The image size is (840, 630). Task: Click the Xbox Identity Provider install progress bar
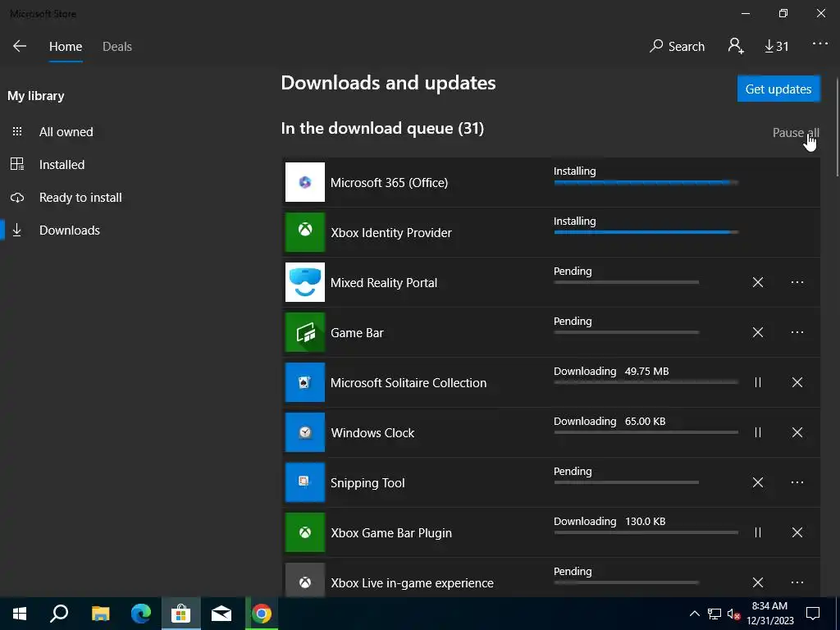(x=646, y=232)
